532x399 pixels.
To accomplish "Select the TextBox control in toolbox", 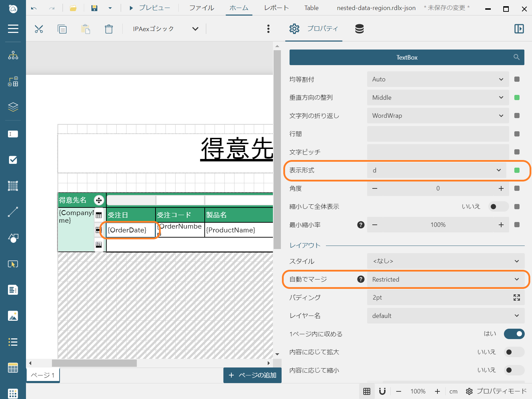I will [13, 134].
